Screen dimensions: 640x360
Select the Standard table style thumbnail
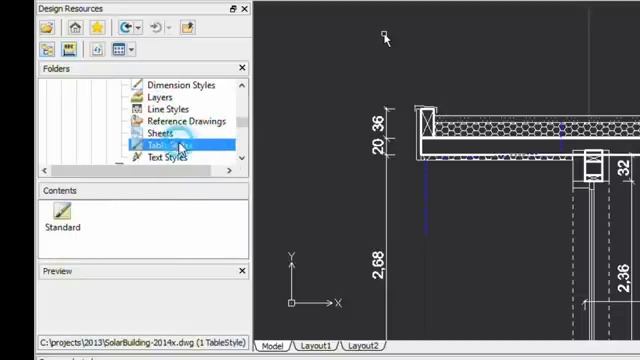point(62,211)
